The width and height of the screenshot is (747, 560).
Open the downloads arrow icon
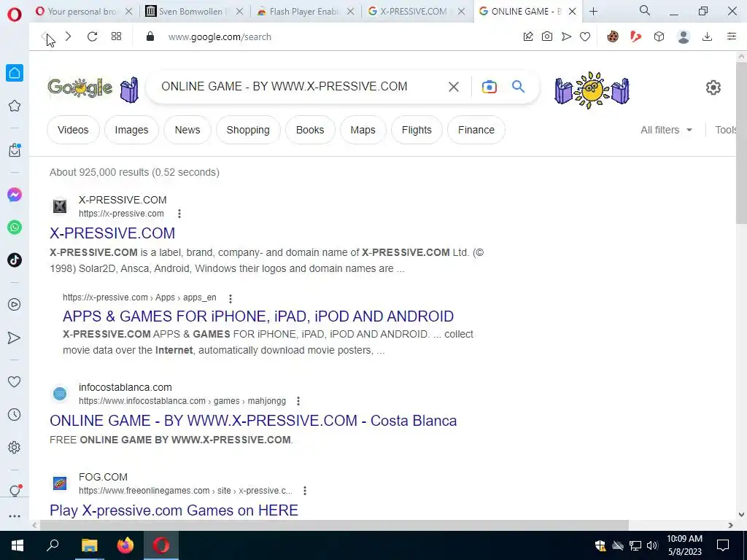[708, 36]
